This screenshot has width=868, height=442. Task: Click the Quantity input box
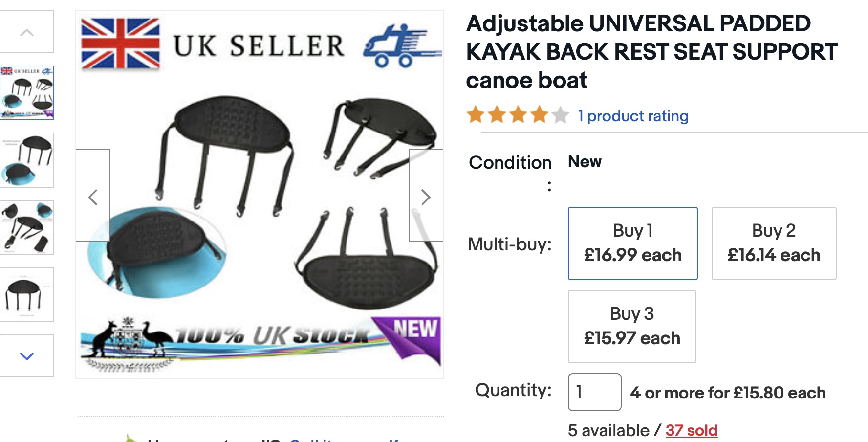coord(594,392)
